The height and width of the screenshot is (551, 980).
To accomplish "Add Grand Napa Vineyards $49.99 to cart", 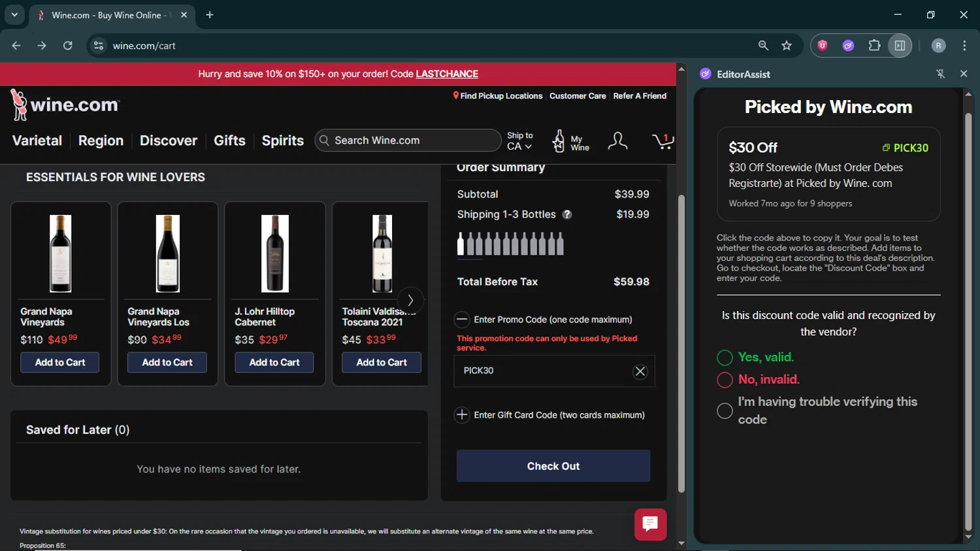I will [x=60, y=362].
